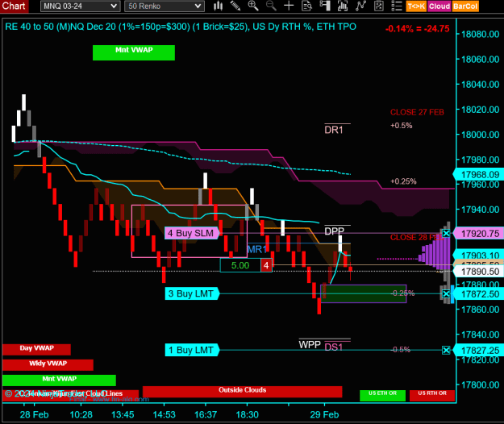Select the 4 Buy SLM order label
The image size is (504, 424).
point(192,233)
